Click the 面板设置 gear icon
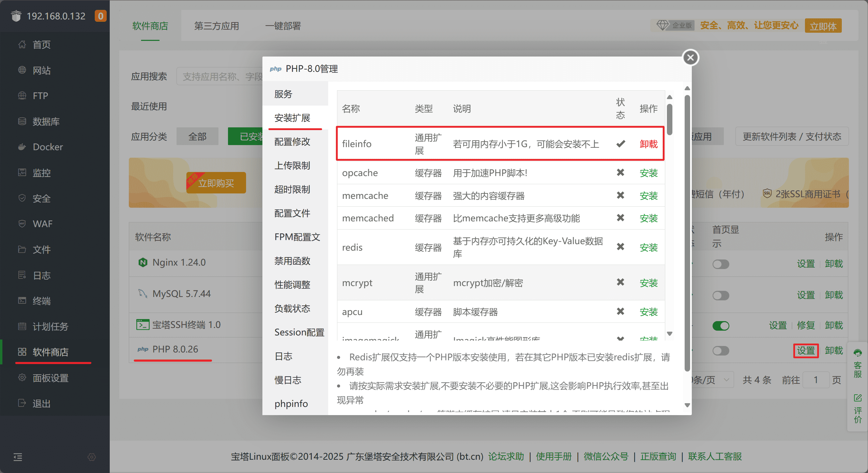The height and width of the screenshot is (473, 868). tap(22, 378)
